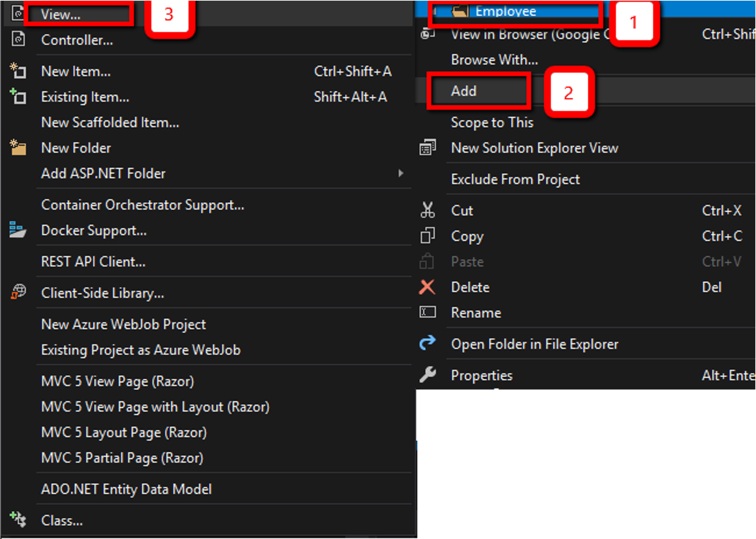Click the Open Folder arrow icon
The image size is (756, 539).
428,343
